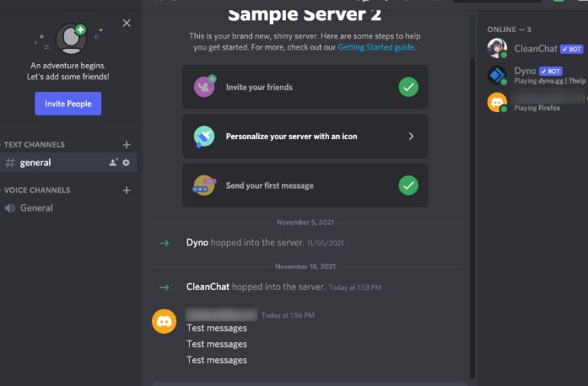Screen dimensions: 588x386
Task: Click the add-friend avatar illustration
Action: (71, 39)
